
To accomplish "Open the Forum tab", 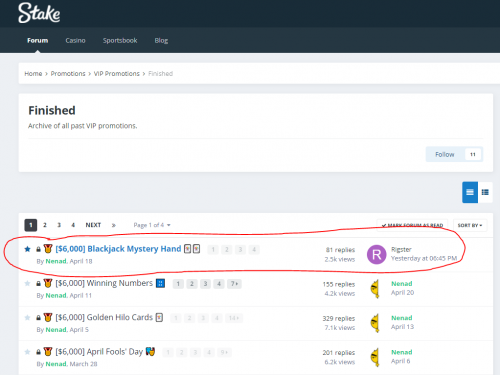I will (38, 40).
